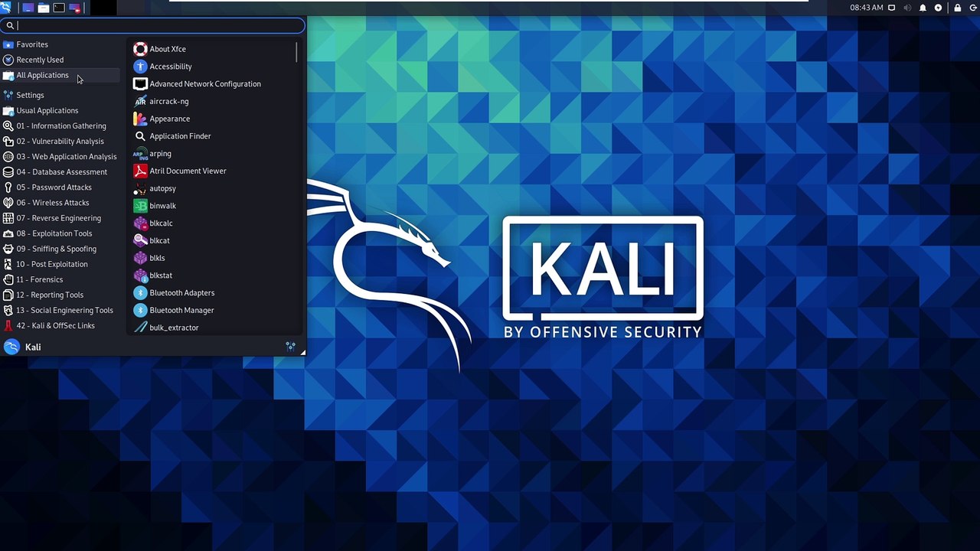Click the lock screen padlock icon
Image resolution: width=980 pixels, height=551 pixels.
click(957, 8)
